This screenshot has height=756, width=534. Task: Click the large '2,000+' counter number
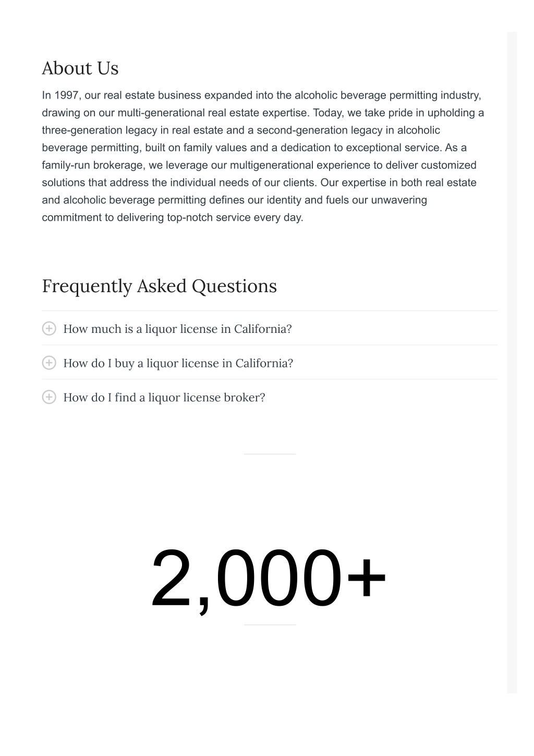coord(269,579)
